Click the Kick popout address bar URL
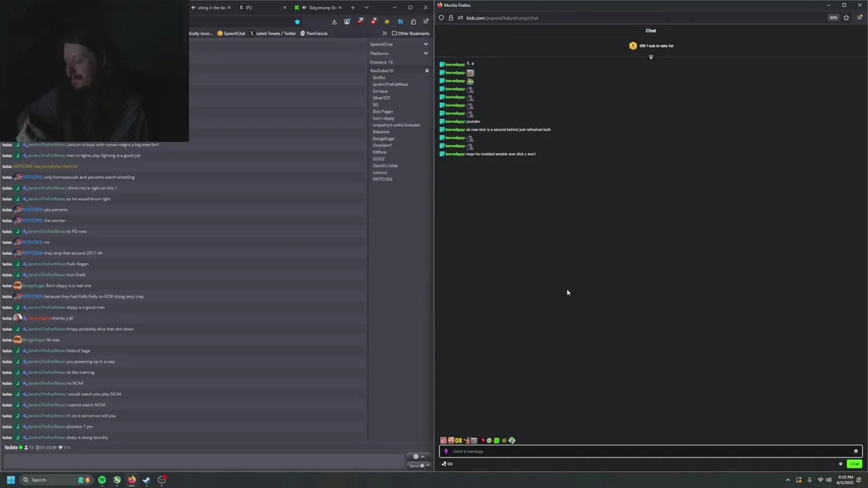The width and height of the screenshot is (868, 488). 502,18
